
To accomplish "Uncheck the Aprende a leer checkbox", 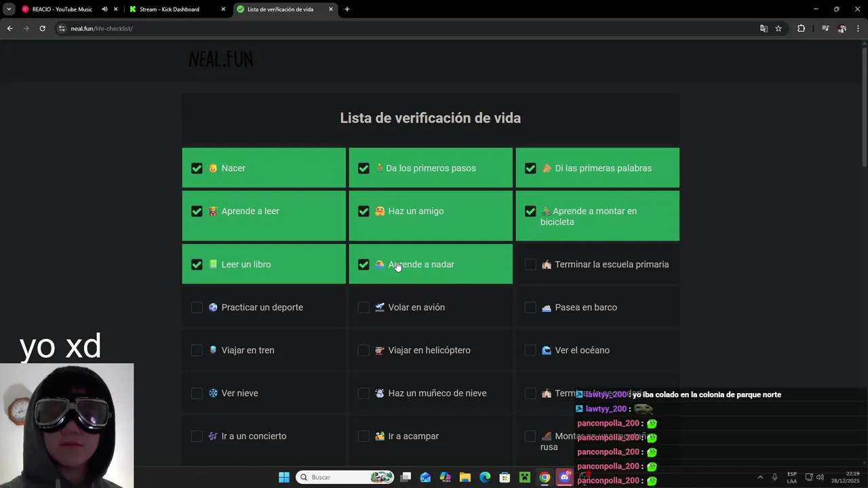I will pyautogui.click(x=197, y=211).
